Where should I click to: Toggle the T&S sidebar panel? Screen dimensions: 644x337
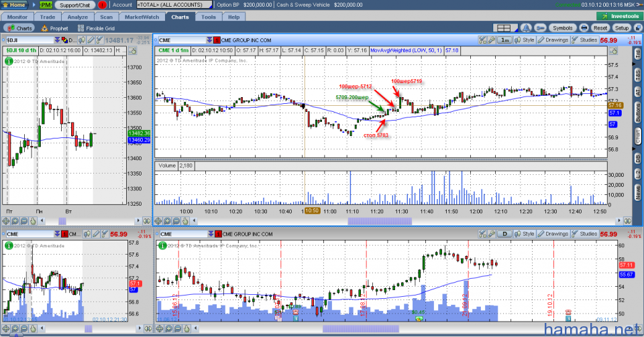click(637, 75)
